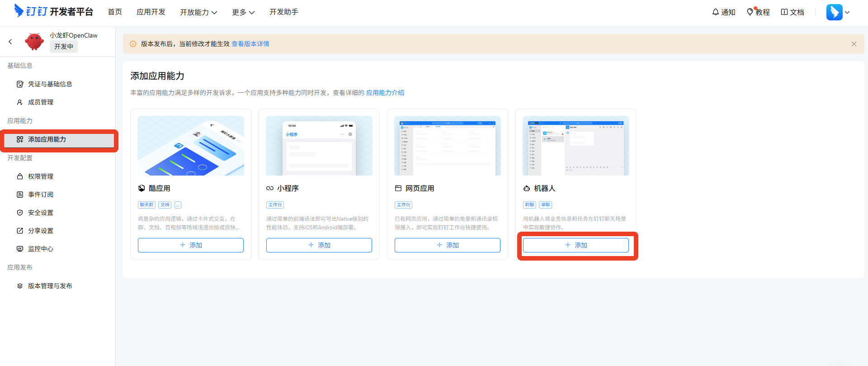The width and height of the screenshot is (868, 366).
Task: Click the 小龙虾OpenClaw red app avatar
Action: tap(34, 42)
